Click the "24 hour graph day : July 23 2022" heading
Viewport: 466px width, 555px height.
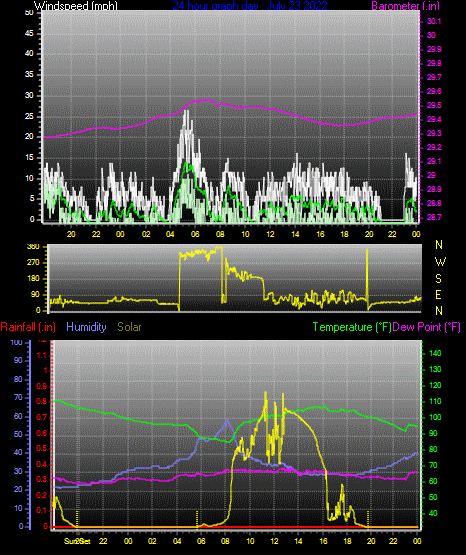pyautogui.click(x=250, y=6)
